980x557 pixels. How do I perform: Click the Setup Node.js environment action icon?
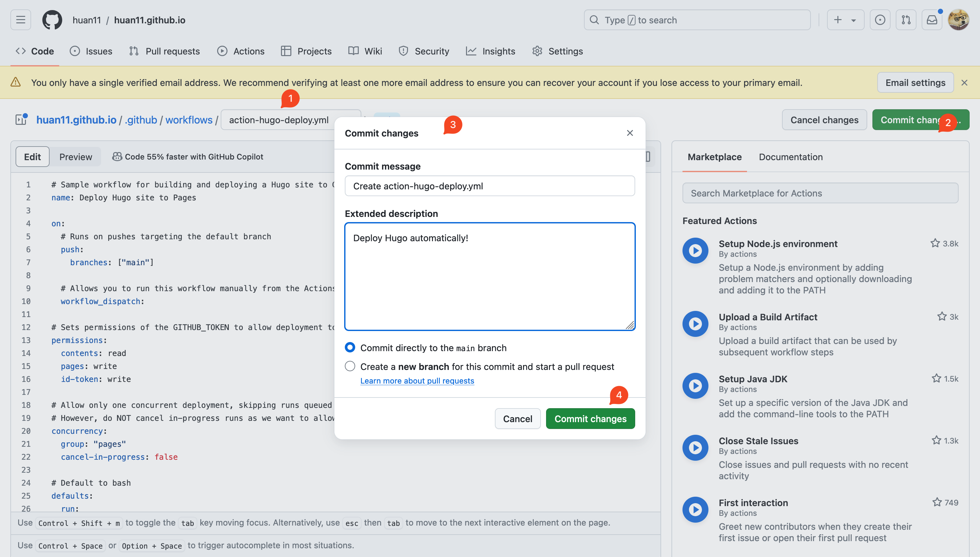coord(695,251)
